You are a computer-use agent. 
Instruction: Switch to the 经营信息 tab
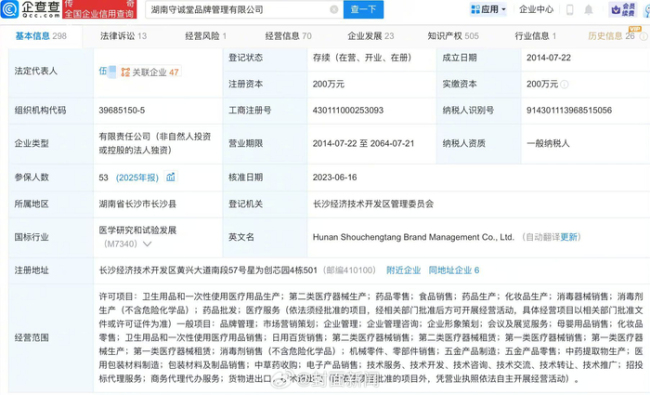289,36
